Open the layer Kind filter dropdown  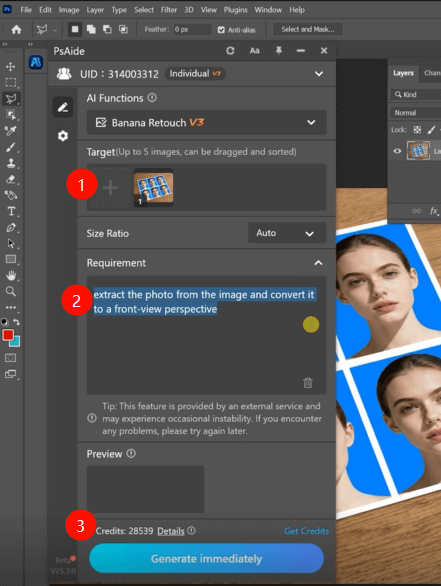click(x=416, y=95)
